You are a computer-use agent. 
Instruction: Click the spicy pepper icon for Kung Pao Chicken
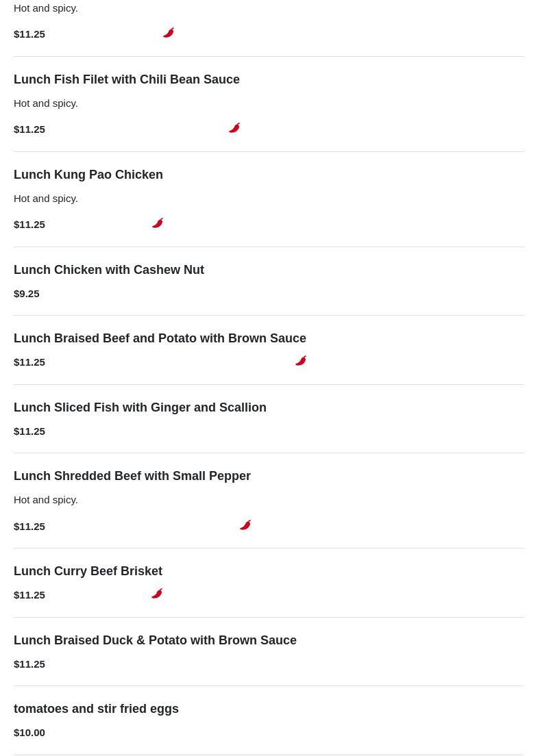pos(158,223)
